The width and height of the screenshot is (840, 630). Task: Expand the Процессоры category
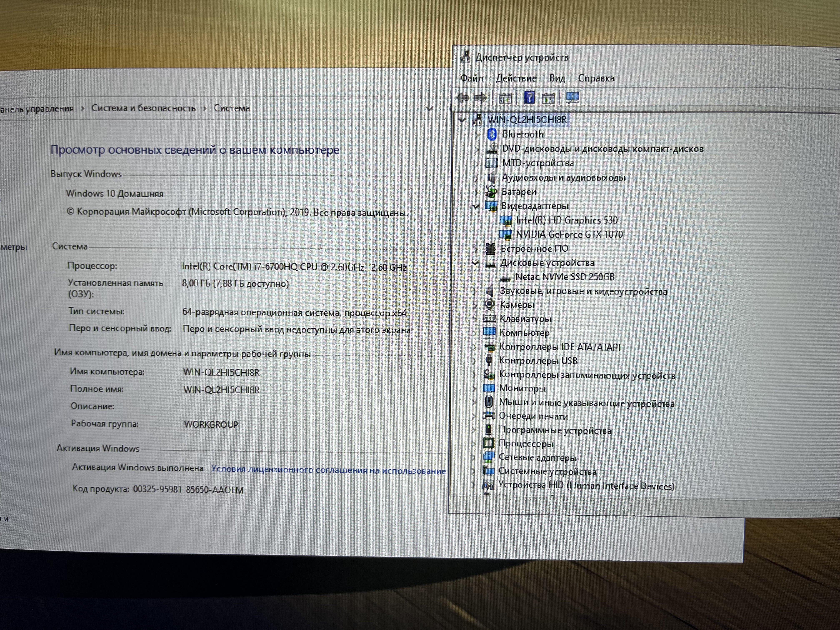474,444
